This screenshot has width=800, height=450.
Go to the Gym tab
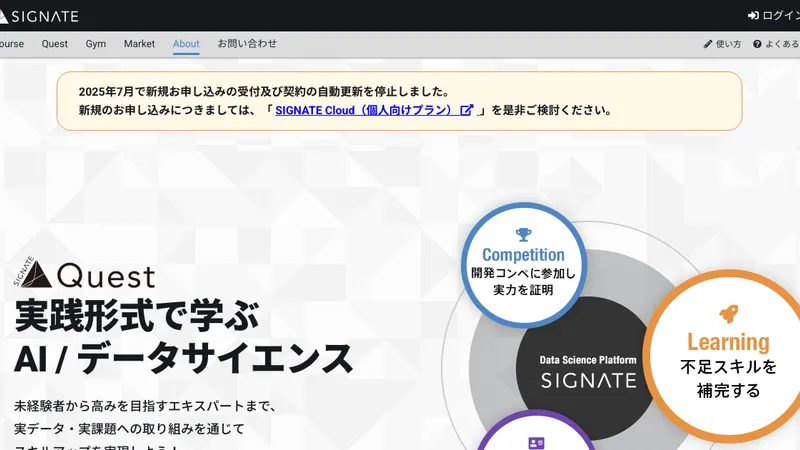(x=96, y=44)
